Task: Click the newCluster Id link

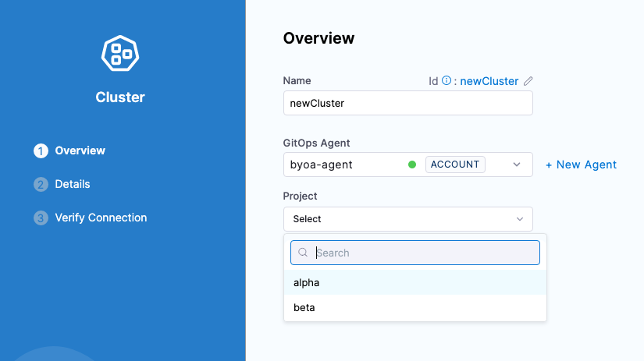Action: (x=489, y=81)
